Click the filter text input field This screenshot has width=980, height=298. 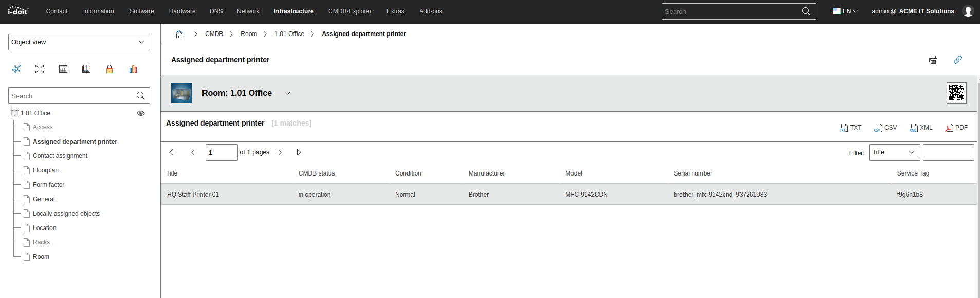(x=948, y=152)
